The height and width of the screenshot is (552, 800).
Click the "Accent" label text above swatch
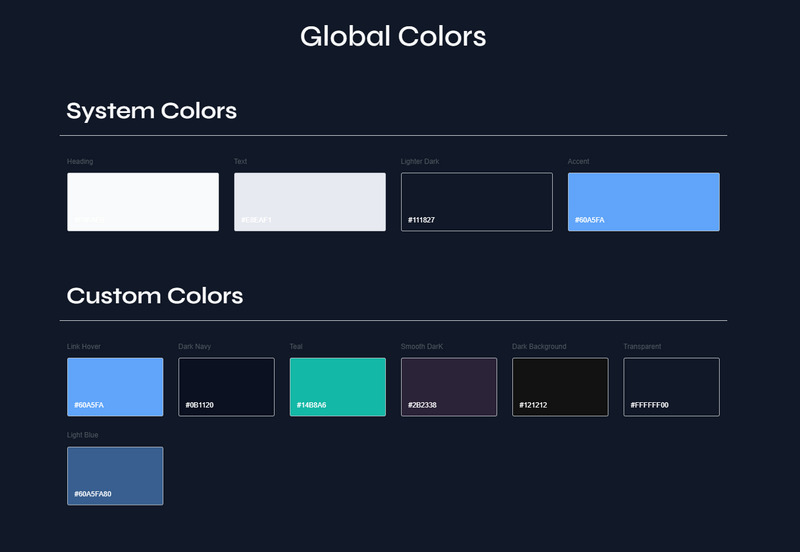(x=579, y=161)
